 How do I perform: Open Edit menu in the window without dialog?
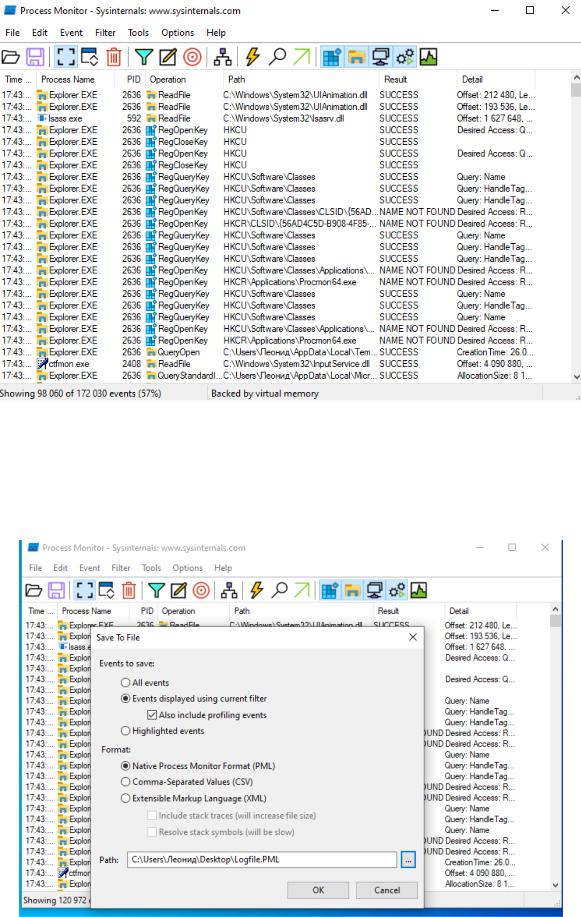point(40,33)
